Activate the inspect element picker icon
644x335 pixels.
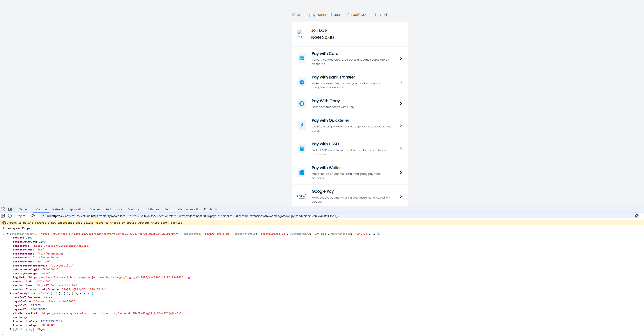(x=3, y=209)
